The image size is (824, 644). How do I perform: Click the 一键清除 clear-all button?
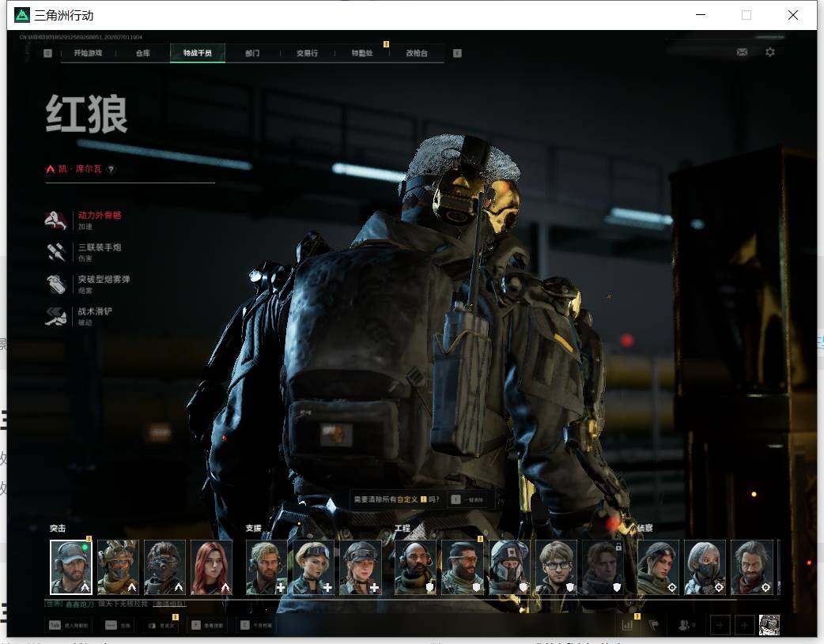tap(467, 499)
